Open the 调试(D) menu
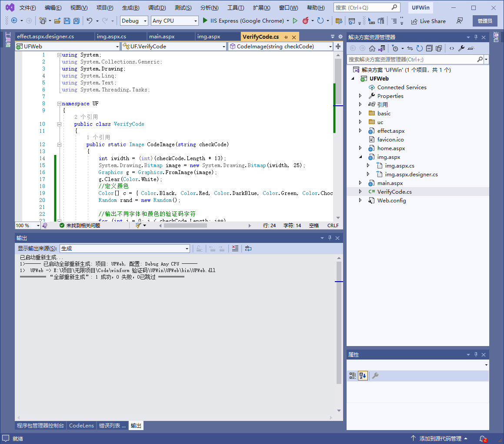The image size is (504, 444). [x=157, y=8]
